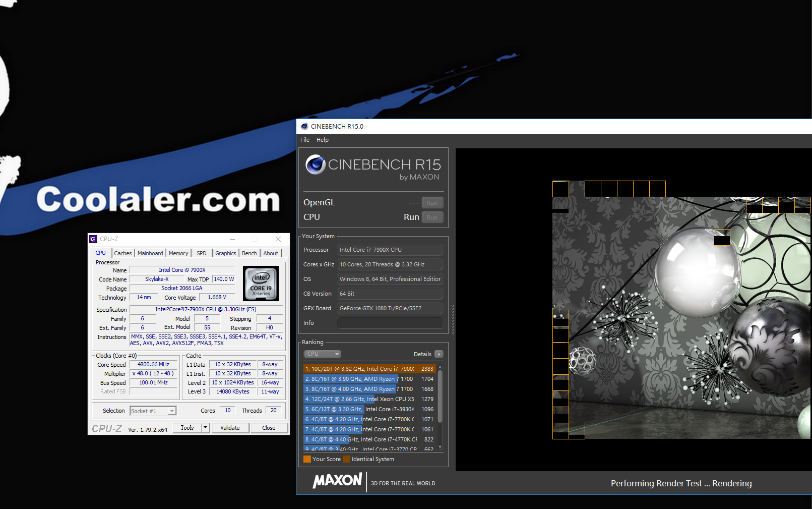
Task: Click the Your Score orange swatch
Action: [x=307, y=459]
